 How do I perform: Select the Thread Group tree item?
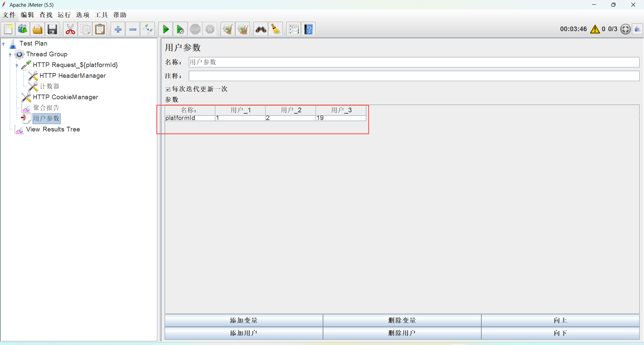(47, 54)
